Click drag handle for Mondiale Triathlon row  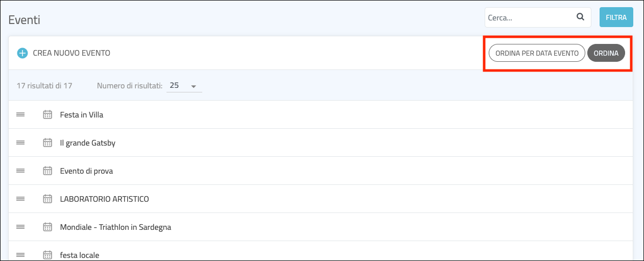click(20, 227)
